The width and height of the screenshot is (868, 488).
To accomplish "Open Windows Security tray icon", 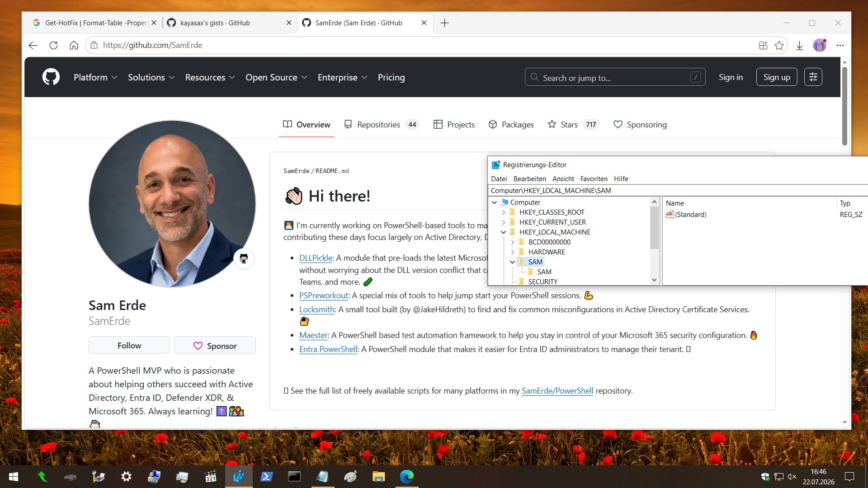I will (765, 477).
